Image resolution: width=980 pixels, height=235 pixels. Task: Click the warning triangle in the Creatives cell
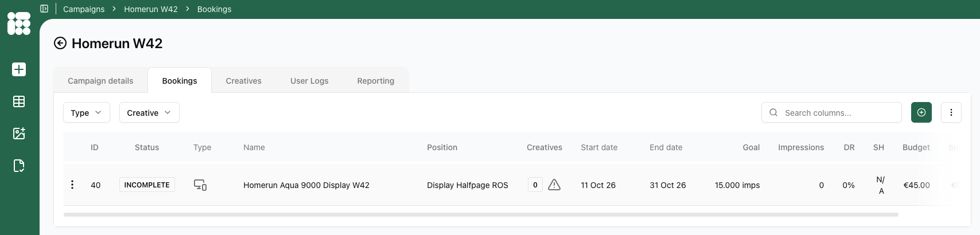click(554, 185)
